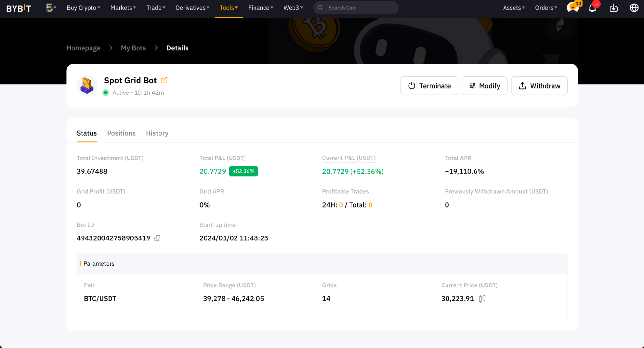Expand the Buy Crypto menu
644x348 pixels.
tap(83, 8)
